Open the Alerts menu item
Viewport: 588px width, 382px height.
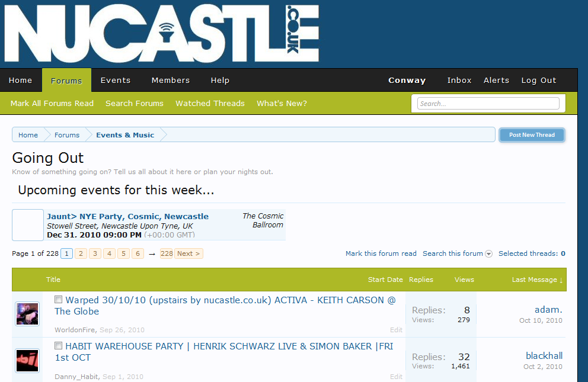[496, 81]
